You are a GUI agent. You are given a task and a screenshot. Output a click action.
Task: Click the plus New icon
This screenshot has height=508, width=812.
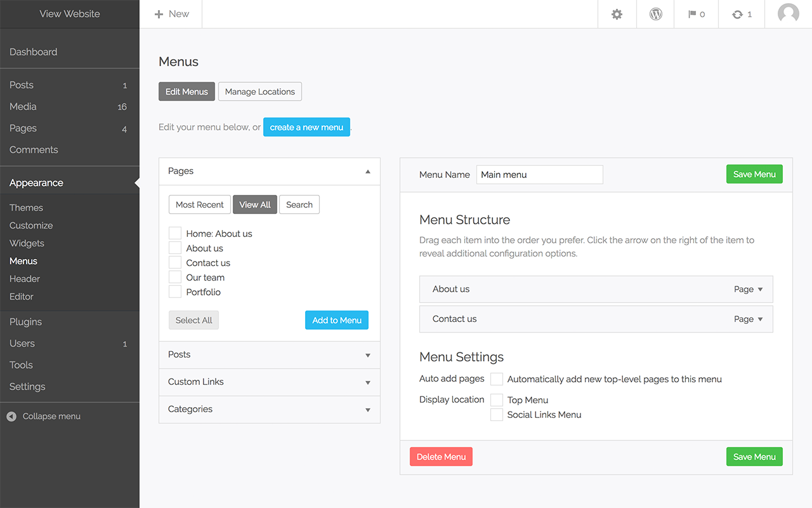[159, 14]
